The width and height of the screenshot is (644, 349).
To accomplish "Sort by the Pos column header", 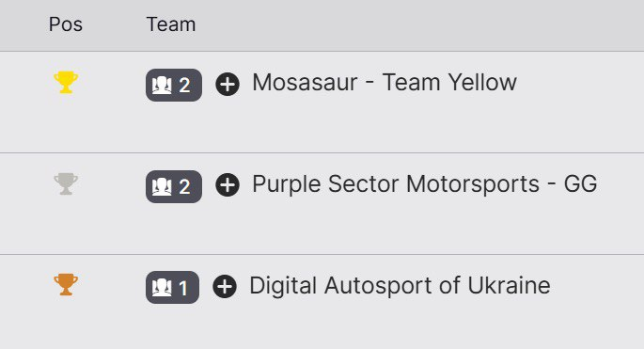I will pyautogui.click(x=66, y=24).
